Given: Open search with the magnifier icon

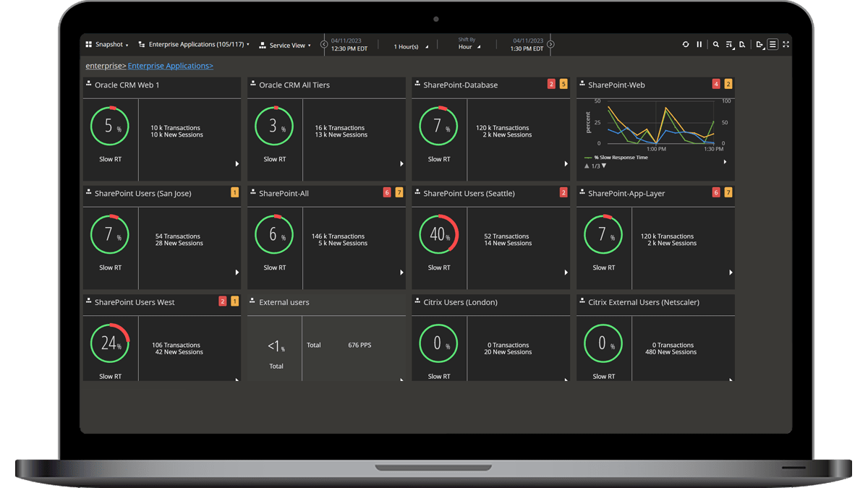Looking at the screenshot, I should 716,45.
